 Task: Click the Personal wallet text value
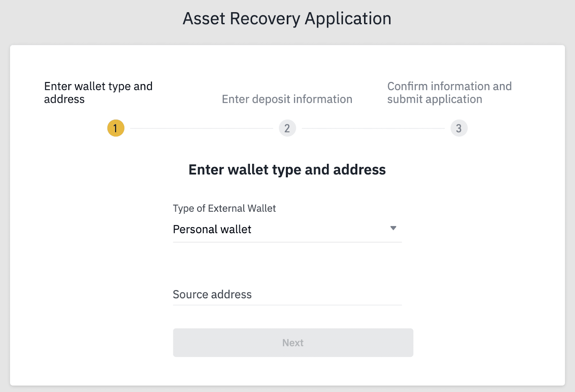tap(212, 230)
